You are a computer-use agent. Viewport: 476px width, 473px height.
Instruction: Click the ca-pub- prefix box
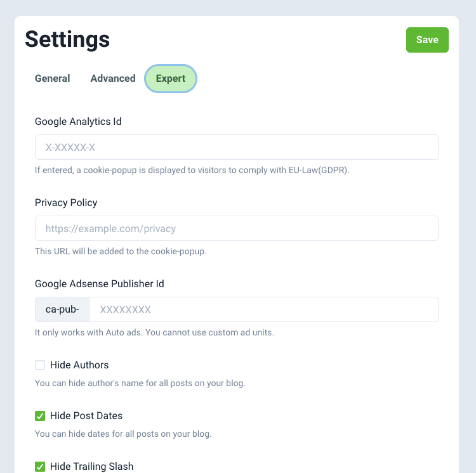click(x=62, y=309)
